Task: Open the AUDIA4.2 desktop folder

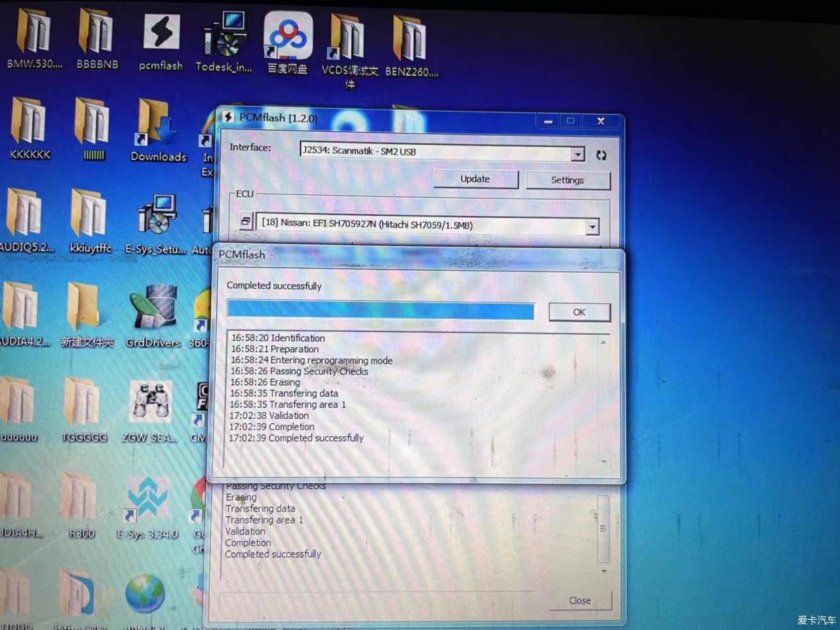Action: point(23,313)
